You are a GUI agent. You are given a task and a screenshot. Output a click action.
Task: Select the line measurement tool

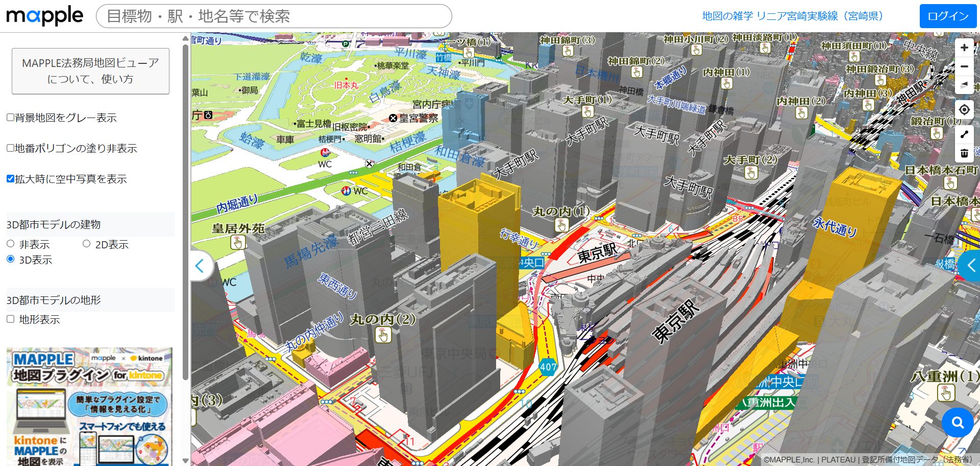pos(964,134)
